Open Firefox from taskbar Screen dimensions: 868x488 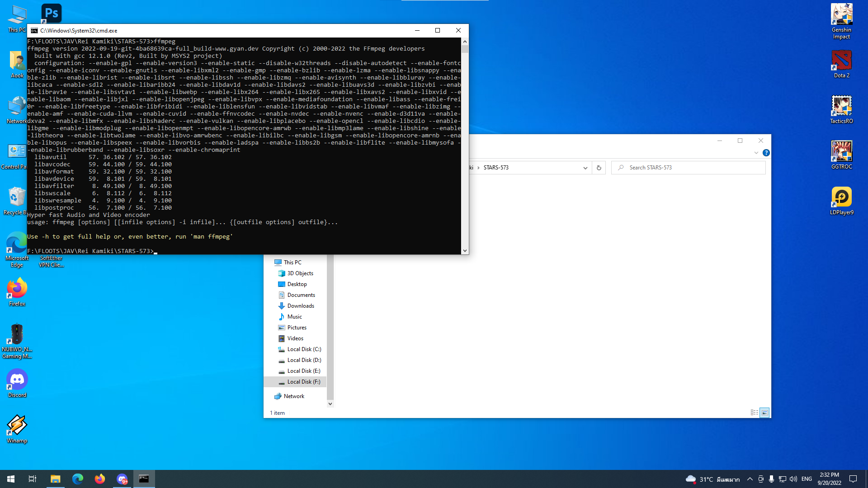coord(99,479)
